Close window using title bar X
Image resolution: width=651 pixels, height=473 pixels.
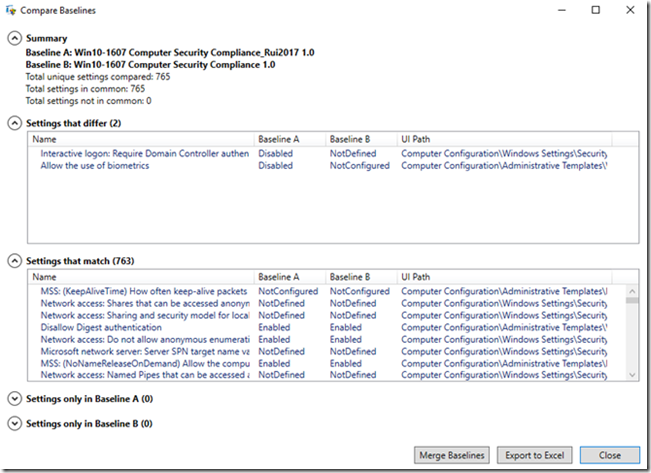[x=630, y=10]
